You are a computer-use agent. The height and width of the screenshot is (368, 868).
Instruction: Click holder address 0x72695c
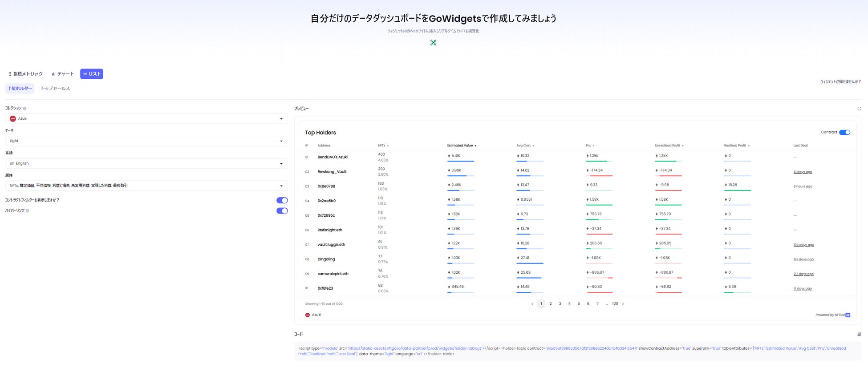(326, 215)
